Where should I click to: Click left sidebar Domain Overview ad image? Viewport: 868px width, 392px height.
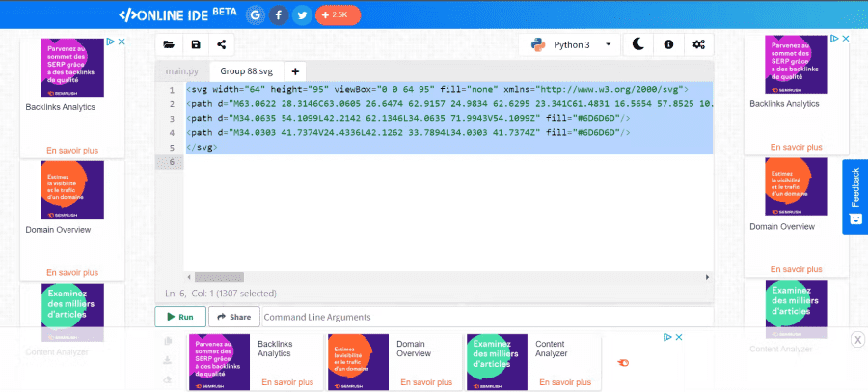pos(72,190)
